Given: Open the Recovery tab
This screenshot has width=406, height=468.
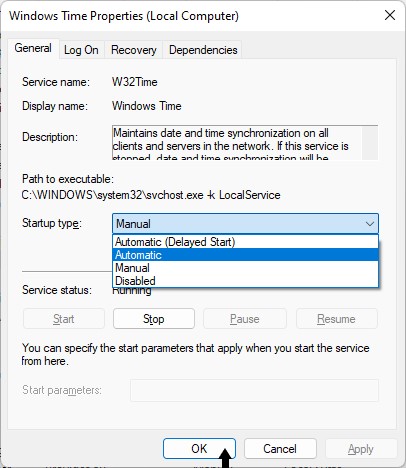Looking at the screenshot, I should 134,50.
